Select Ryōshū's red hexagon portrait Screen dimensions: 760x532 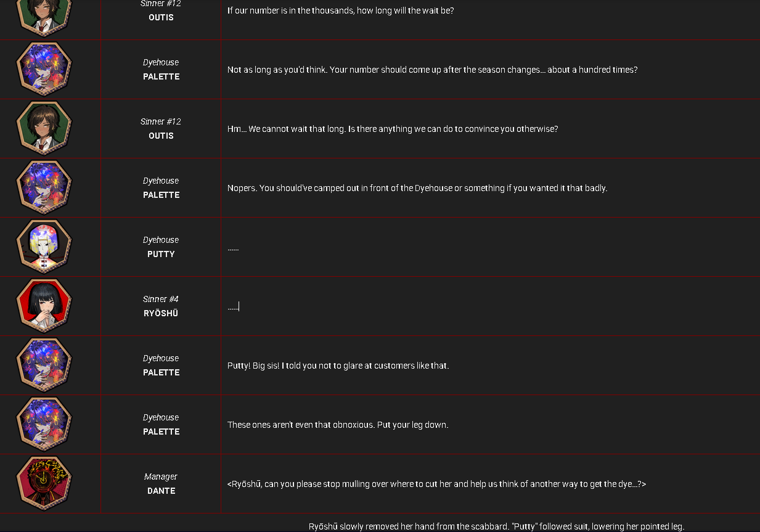point(44,306)
